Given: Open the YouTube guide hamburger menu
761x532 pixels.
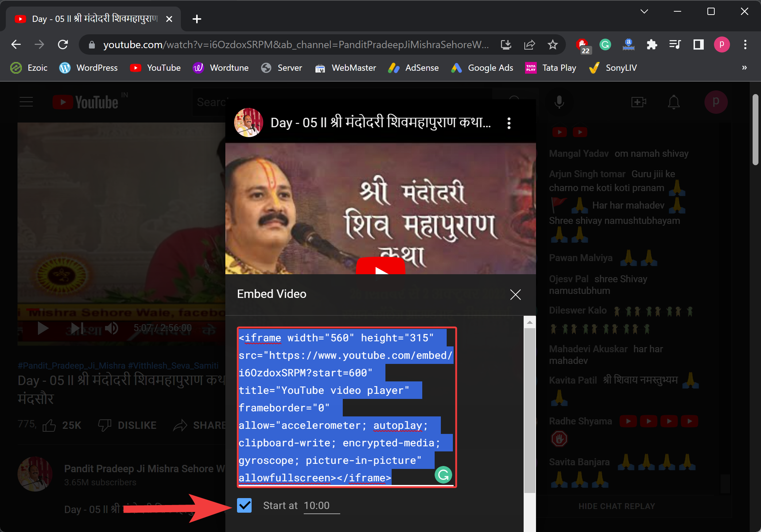Looking at the screenshot, I should pos(26,102).
